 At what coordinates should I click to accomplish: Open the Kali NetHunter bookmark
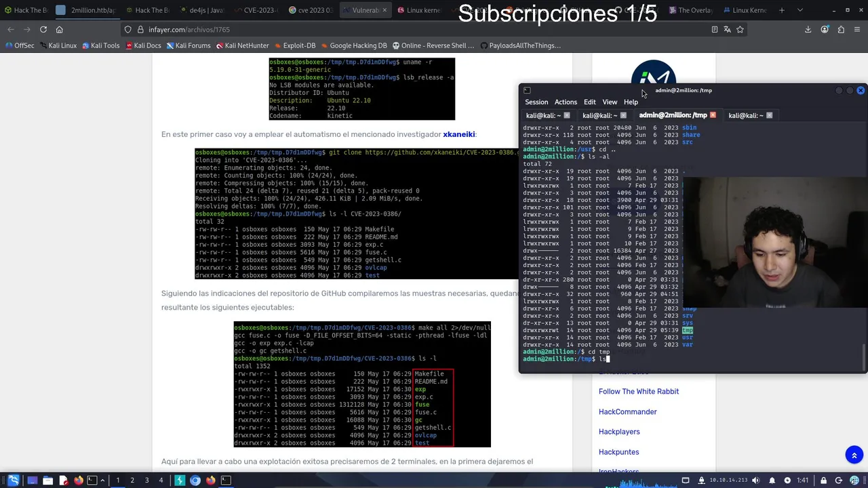242,45
